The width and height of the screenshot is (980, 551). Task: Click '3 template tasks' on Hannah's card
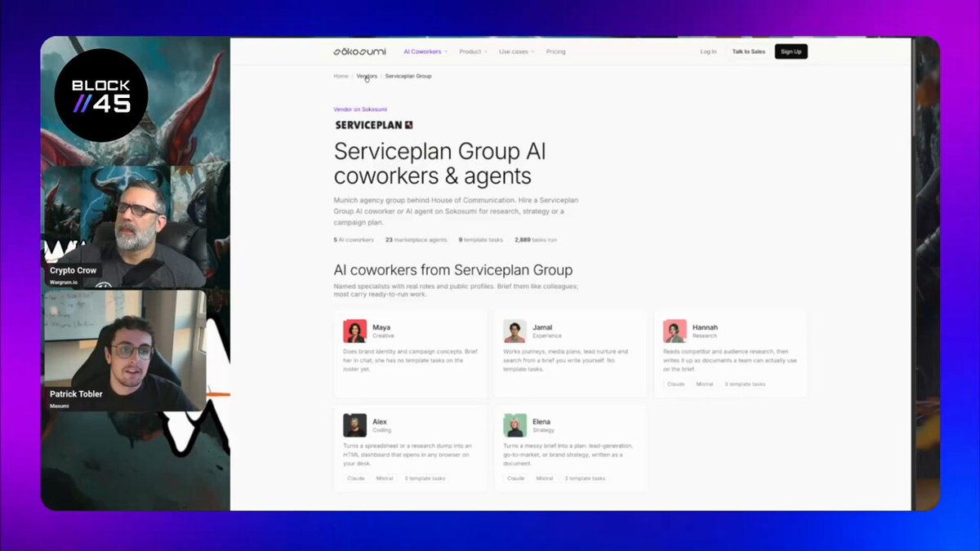pyautogui.click(x=745, y=384)
